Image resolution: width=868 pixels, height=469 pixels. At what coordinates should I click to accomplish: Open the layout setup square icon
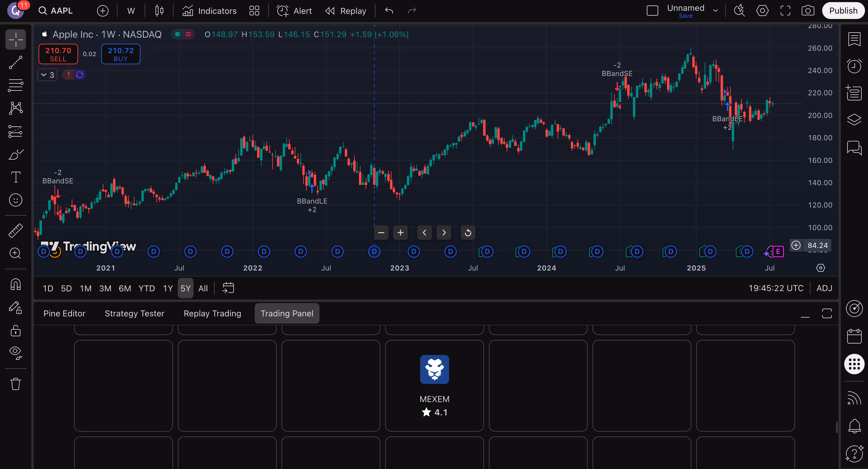click(x=652, y=11)
